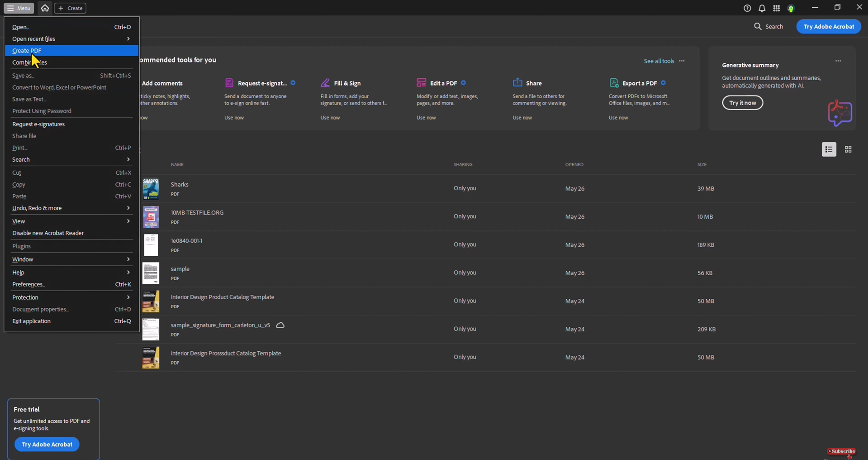868x460 pixels.
Task: Select Disable new Acrobat Reader
Action: pos(71,233)
